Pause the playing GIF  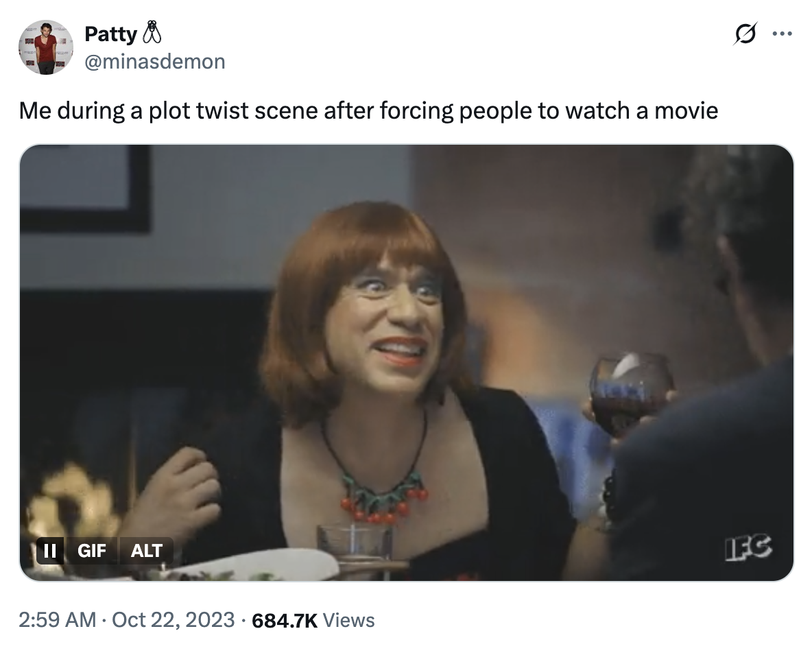point(49,551)
